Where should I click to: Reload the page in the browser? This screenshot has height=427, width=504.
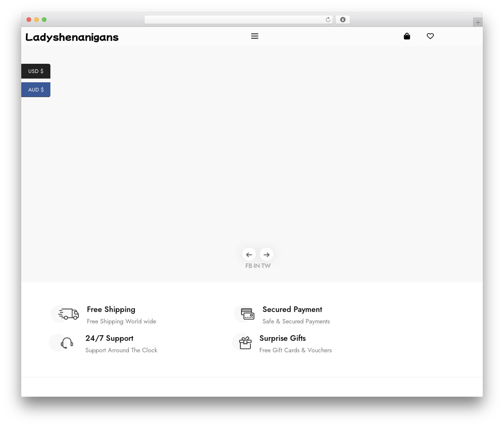pyautogui.click(x=328, y=20)
